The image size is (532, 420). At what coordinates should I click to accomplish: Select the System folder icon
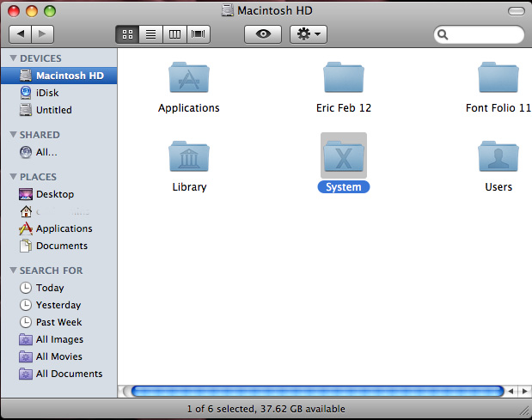click(x=344, y=155)
